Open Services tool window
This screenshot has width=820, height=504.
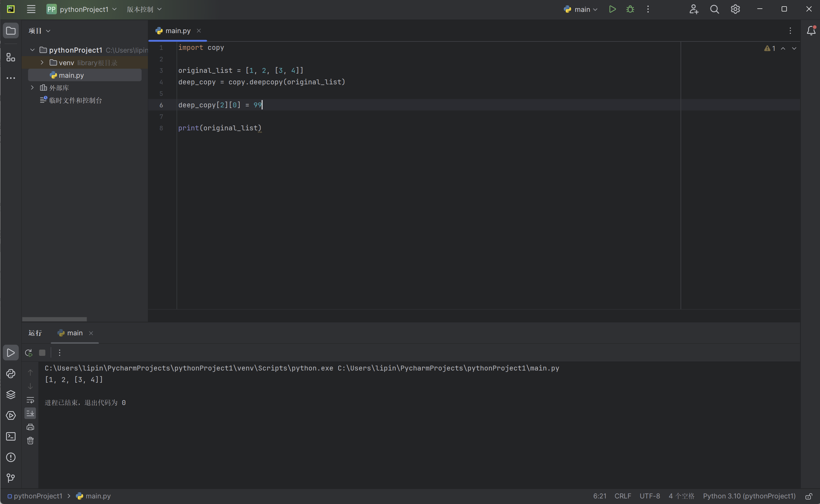tap(11, 415)
